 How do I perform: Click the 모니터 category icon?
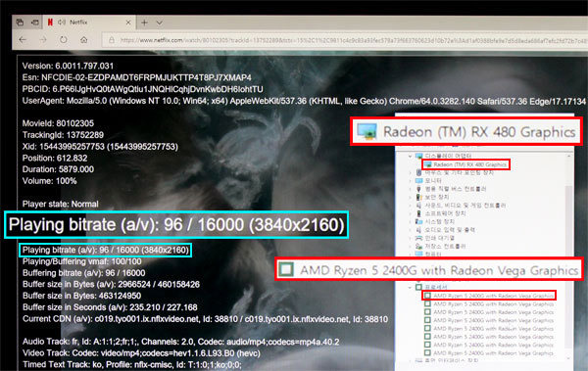pos(418,181)
